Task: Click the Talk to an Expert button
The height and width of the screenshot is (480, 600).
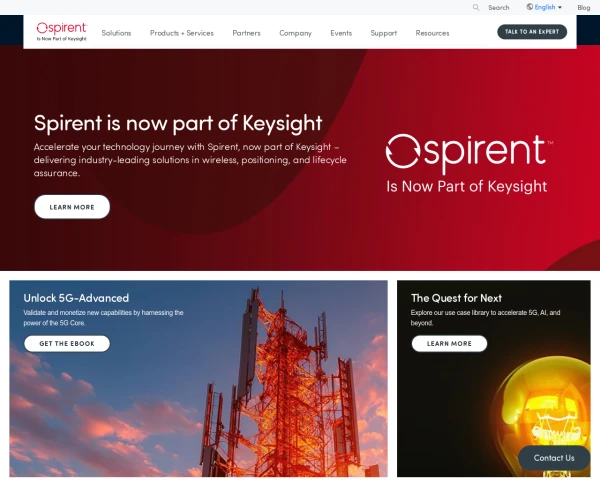Action: click(532, 32)
